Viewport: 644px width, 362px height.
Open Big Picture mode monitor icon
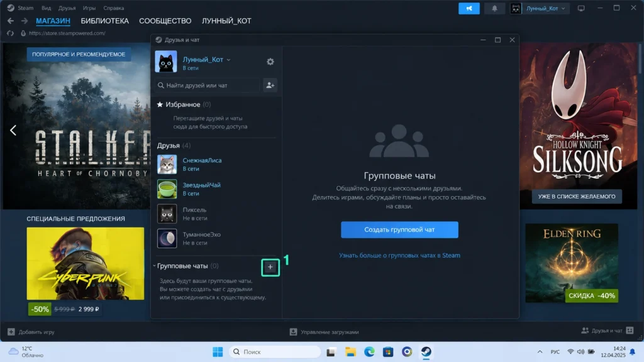580,8
